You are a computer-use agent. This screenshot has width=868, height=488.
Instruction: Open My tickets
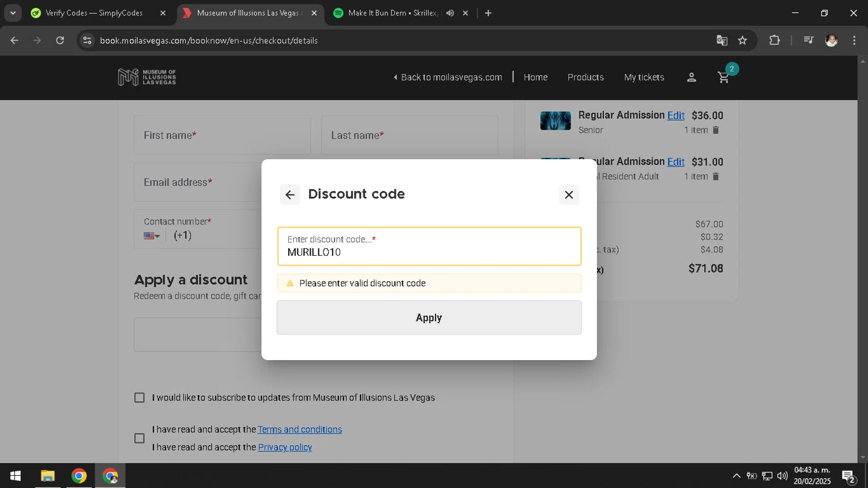[x=644, y=77]
